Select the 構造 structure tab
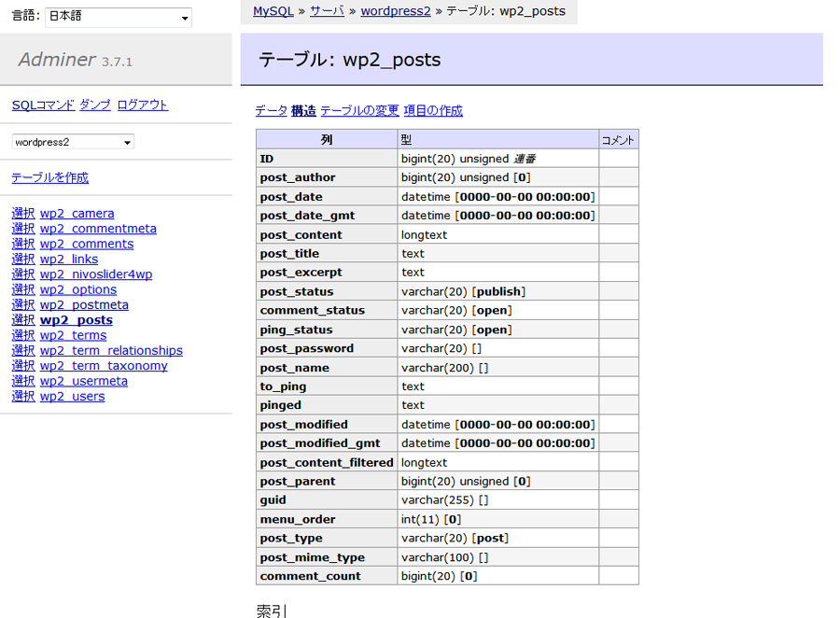The width and height of the screenshot is (840, 618). (x=303, y=110)
